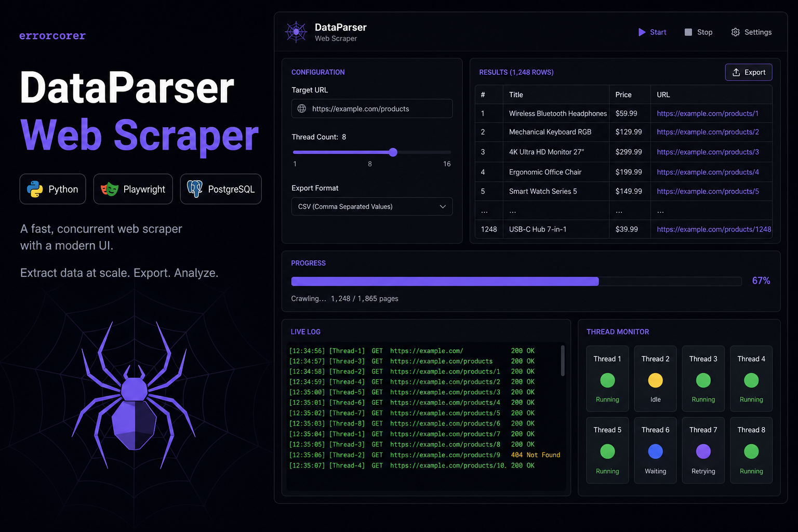798x532 pixels.
Task: Click the crawl progress bar
Action: tap(516, 281)
